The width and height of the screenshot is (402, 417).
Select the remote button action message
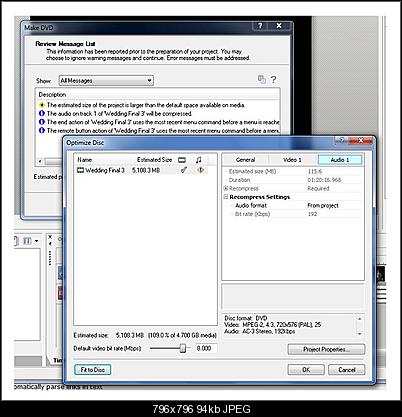(x=163, y=130)
